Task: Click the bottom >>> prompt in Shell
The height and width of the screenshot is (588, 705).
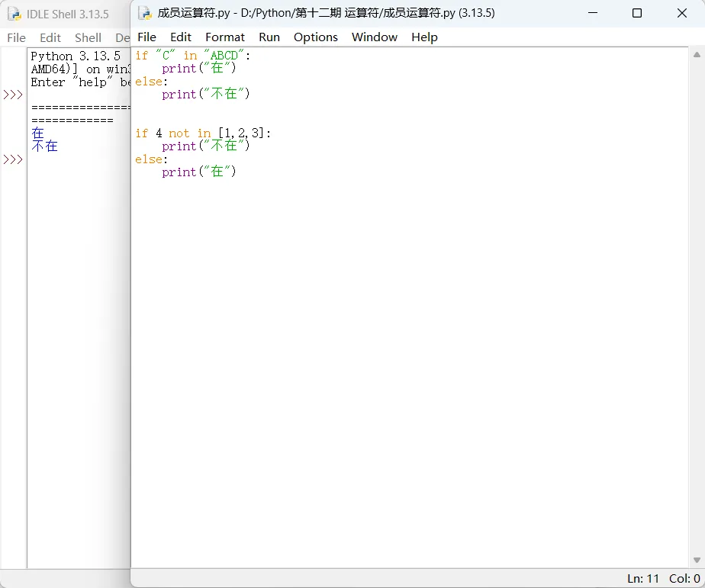Action: (x=12, y=159)
